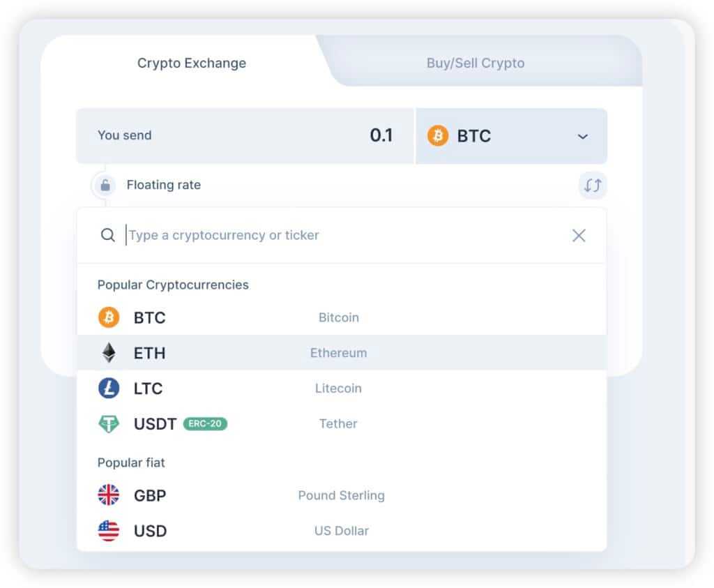Image resolution: width=714 pixels, height=588 pixels.
Task: Select the Crypto Exchange tab
Action: [191, 63]
